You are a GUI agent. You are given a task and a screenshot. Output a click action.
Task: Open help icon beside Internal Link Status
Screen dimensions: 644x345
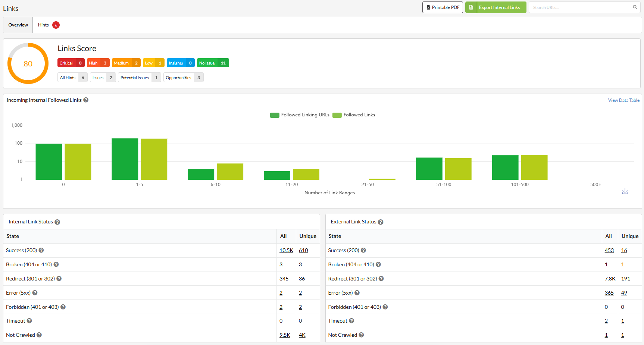(x=57, y=222)
